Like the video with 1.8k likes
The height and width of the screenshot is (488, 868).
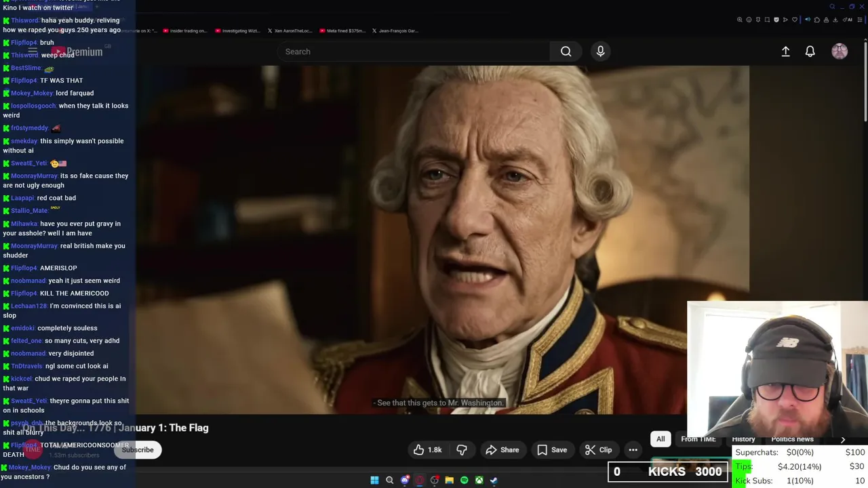click(427, 450)
